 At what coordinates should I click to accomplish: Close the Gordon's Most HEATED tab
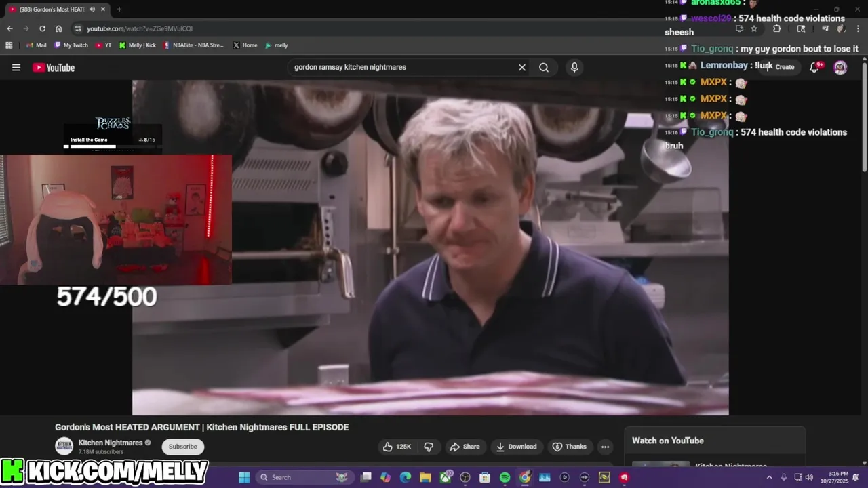[x=103, y=9]
